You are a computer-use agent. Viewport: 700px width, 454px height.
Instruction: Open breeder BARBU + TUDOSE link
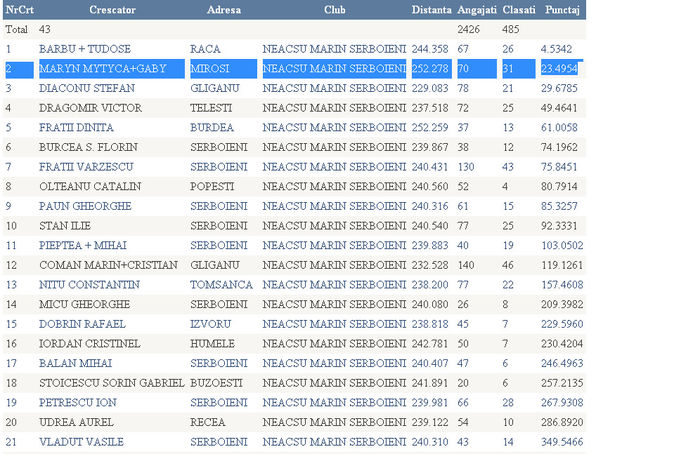point(85,49)
